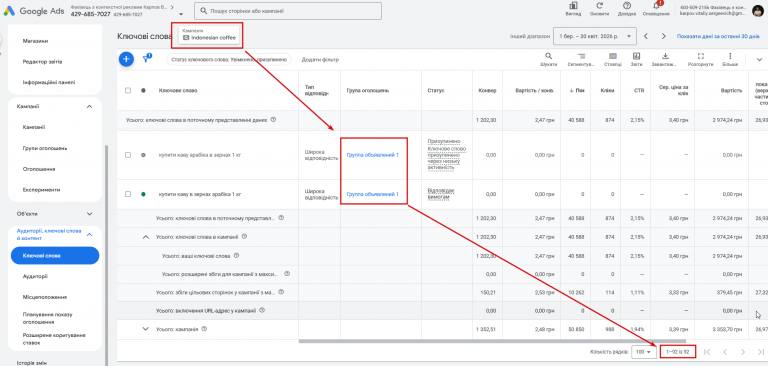Open the Звіти reports icon
This screenshot has height=366, width=768.
point(636,56)
